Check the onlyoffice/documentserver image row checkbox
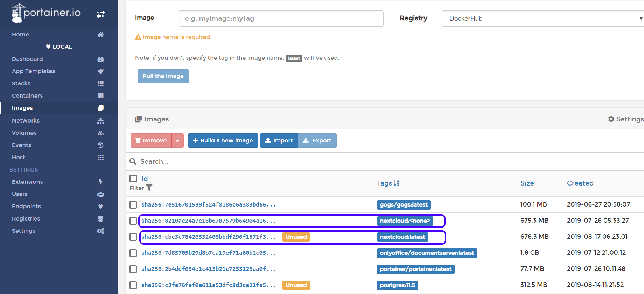The width and height of the screenshot is (644, 294). coord(133,253)
